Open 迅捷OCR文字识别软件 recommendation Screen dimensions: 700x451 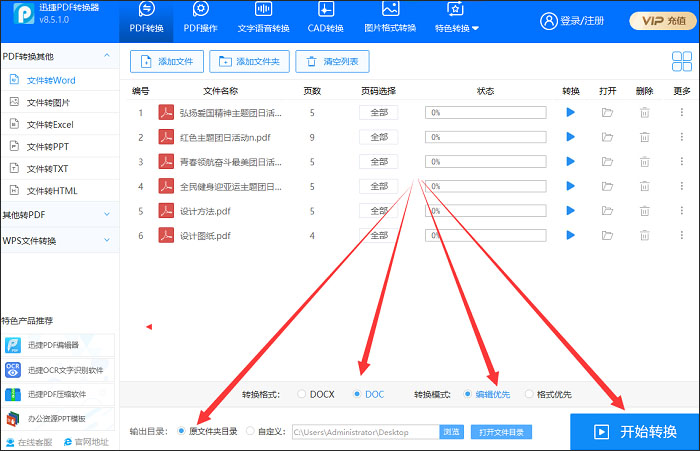pyautogui.click(x=58, y=370)
